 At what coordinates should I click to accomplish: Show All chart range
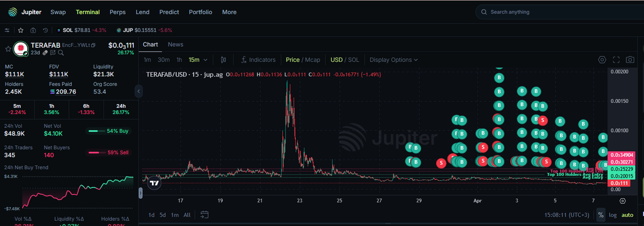(187, 215)
